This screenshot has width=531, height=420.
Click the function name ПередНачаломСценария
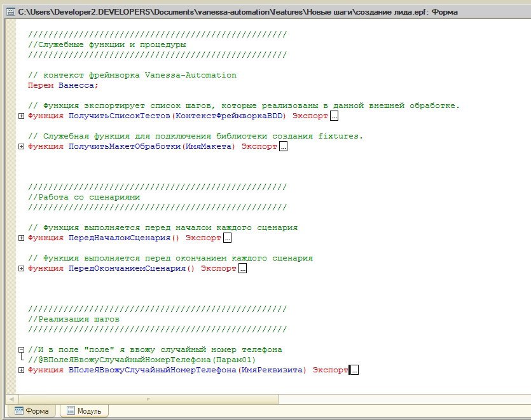click(x=120, y=238)
